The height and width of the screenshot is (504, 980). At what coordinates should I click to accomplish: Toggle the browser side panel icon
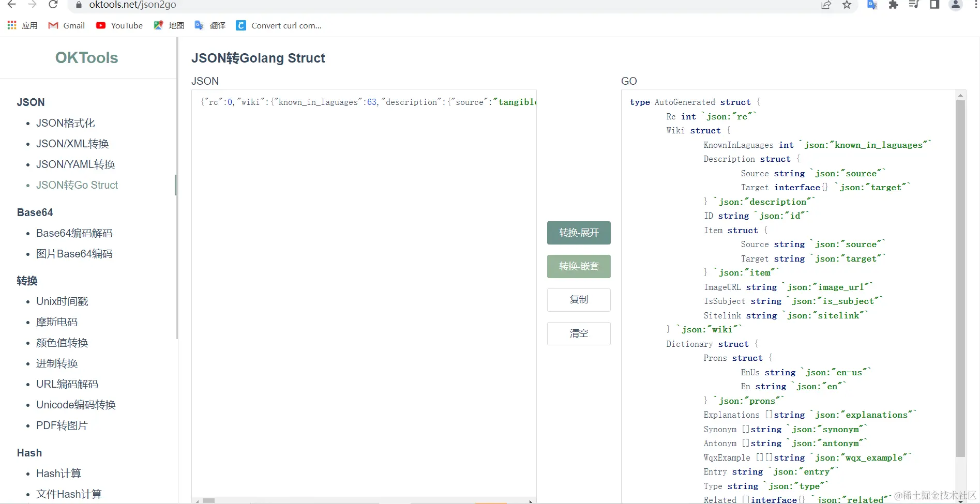[934, 5]
